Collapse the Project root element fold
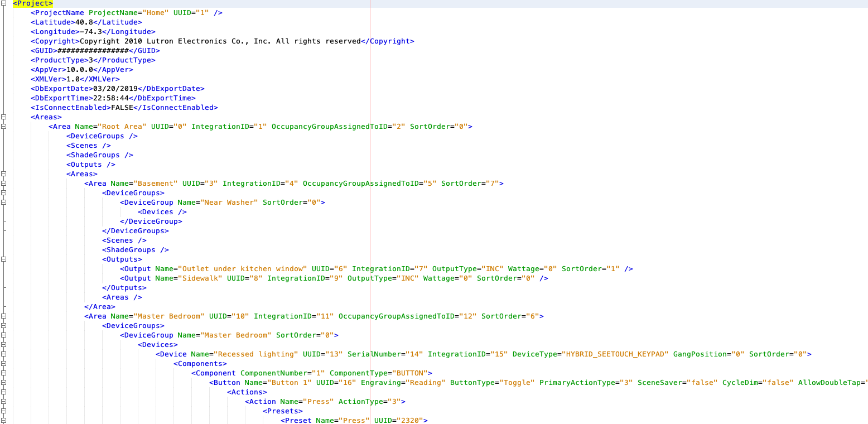Viewport: 868px width, 424px height. tap(4, 3)
